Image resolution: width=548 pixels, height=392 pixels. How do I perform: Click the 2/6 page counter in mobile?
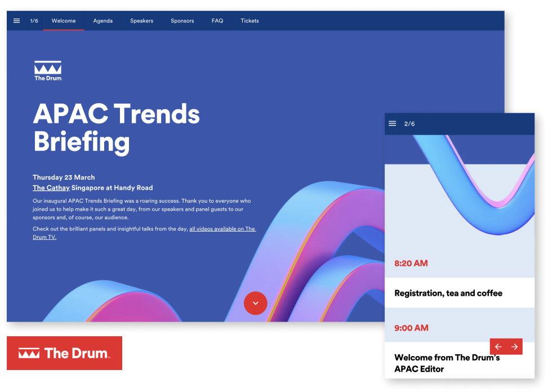coord(409,124)
